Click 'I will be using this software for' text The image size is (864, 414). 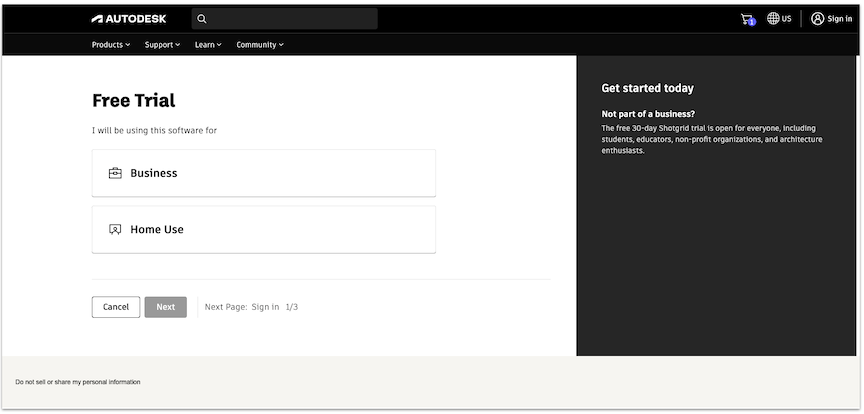point(154,131)
